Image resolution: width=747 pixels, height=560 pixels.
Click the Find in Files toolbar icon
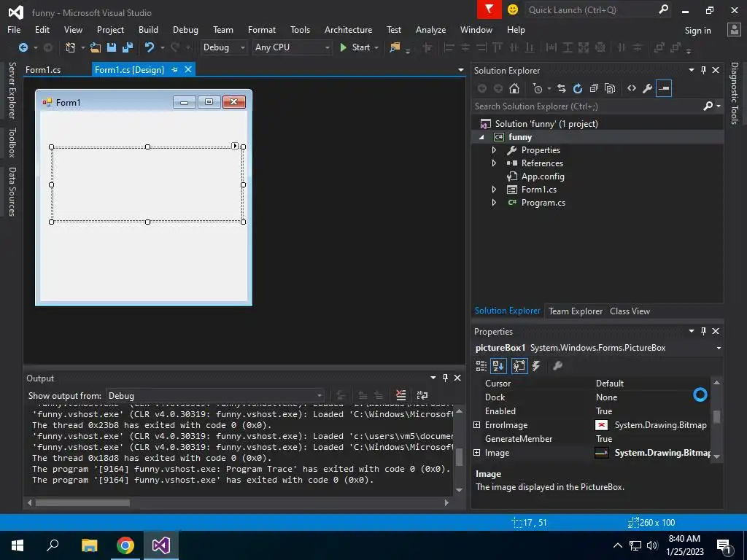pos(395,47)
